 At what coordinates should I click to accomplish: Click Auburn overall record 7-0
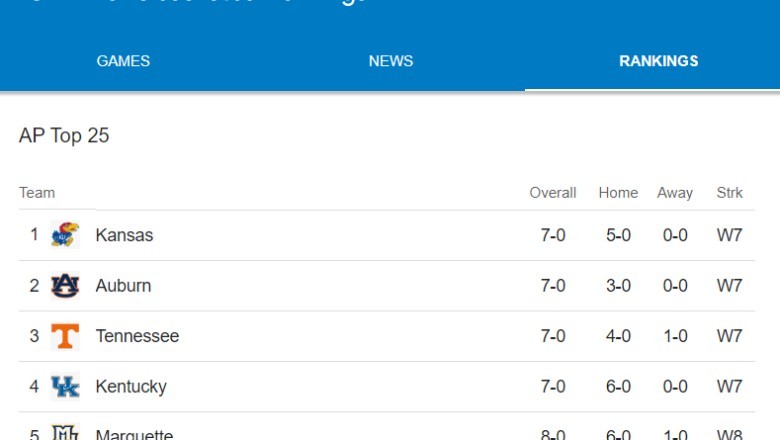point(553,285)
